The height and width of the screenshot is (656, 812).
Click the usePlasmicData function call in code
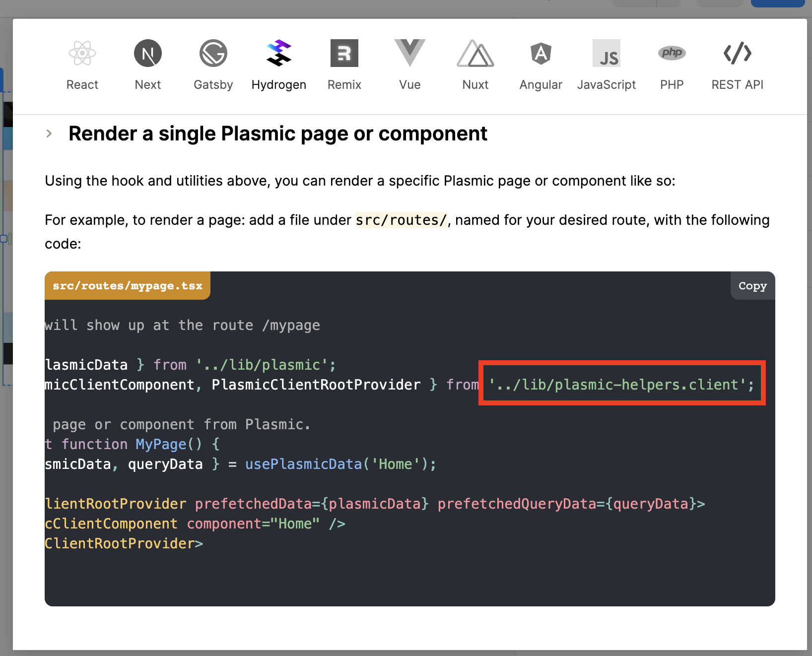click(x=303, y=464)
